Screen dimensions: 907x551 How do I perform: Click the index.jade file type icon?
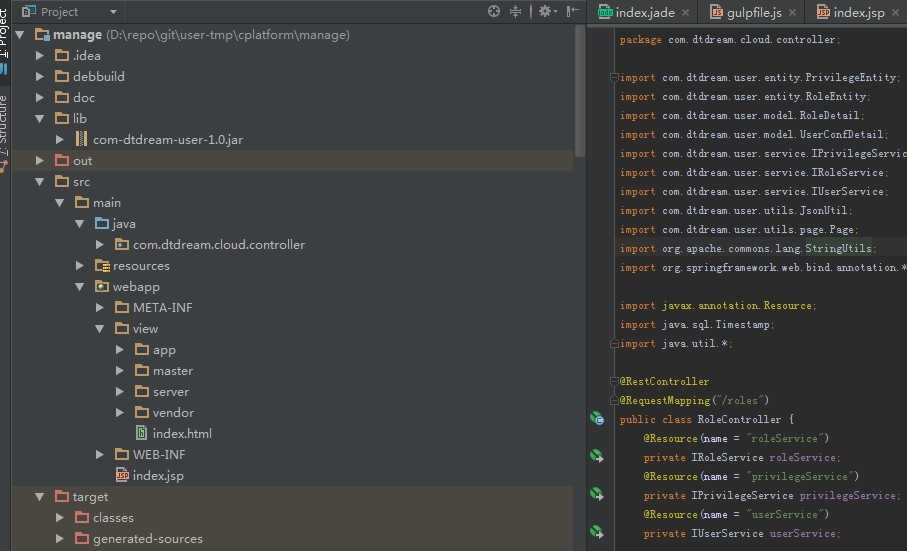pos(605,12)
